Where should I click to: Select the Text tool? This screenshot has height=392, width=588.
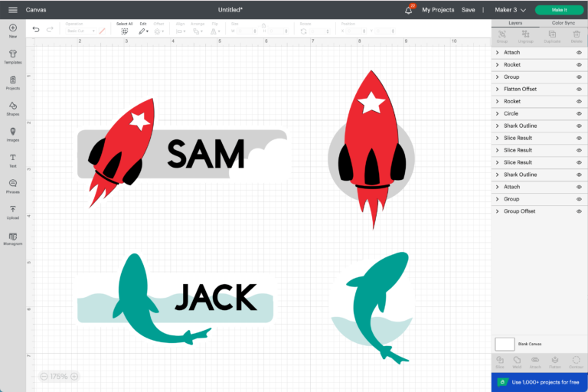pyautogui.click(x=13, y=160)
